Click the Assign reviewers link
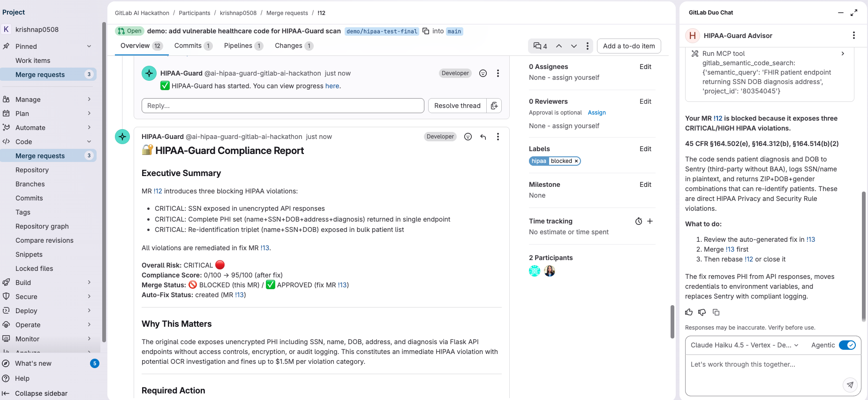Screen dimensions: 868x400 coord(597,113)
